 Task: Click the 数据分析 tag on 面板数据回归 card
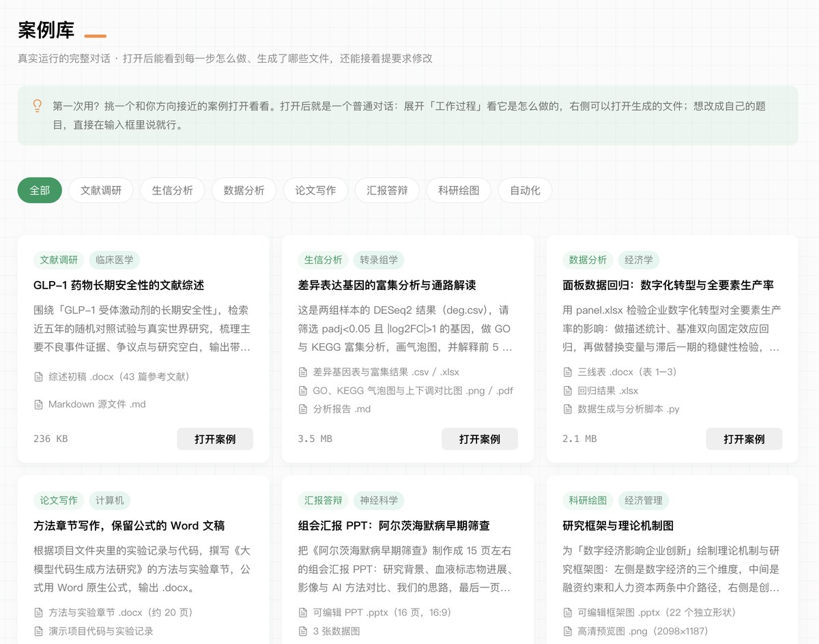(588, 260)
